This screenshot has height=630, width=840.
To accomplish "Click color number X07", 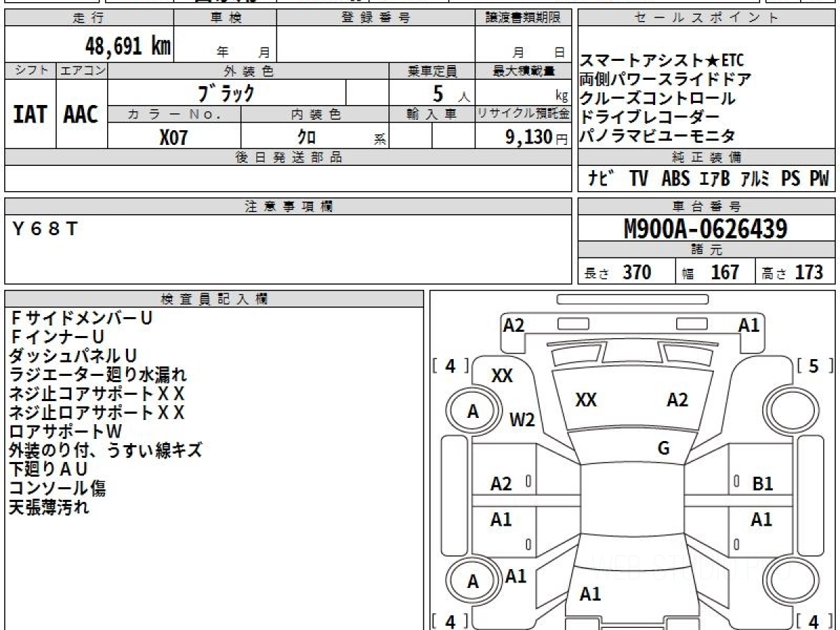I will pos(174,136).
